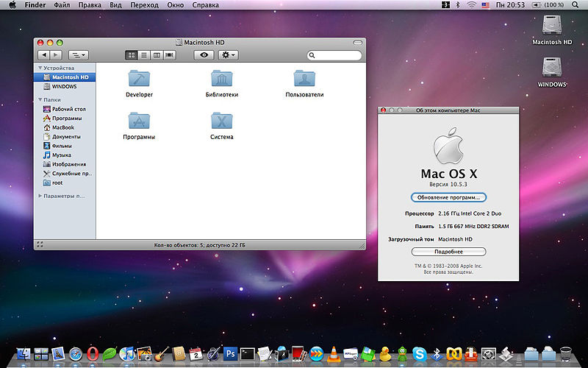Click the Finder search field
Viewport: 588px width, 368px height.
click(x=337, y=55)
